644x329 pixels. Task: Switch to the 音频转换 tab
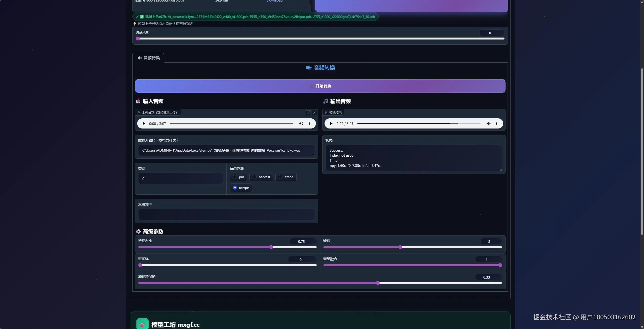coord(149,58)
